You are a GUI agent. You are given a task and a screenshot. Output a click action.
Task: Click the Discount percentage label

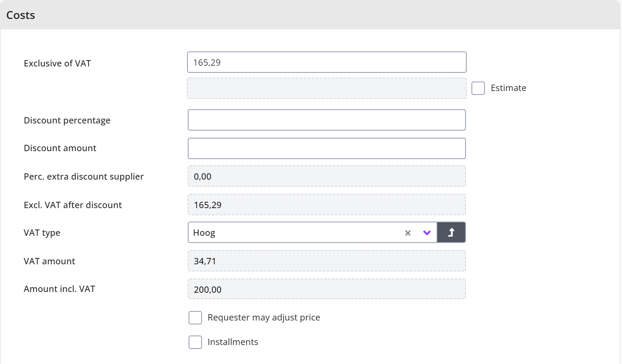pos(67,120)
